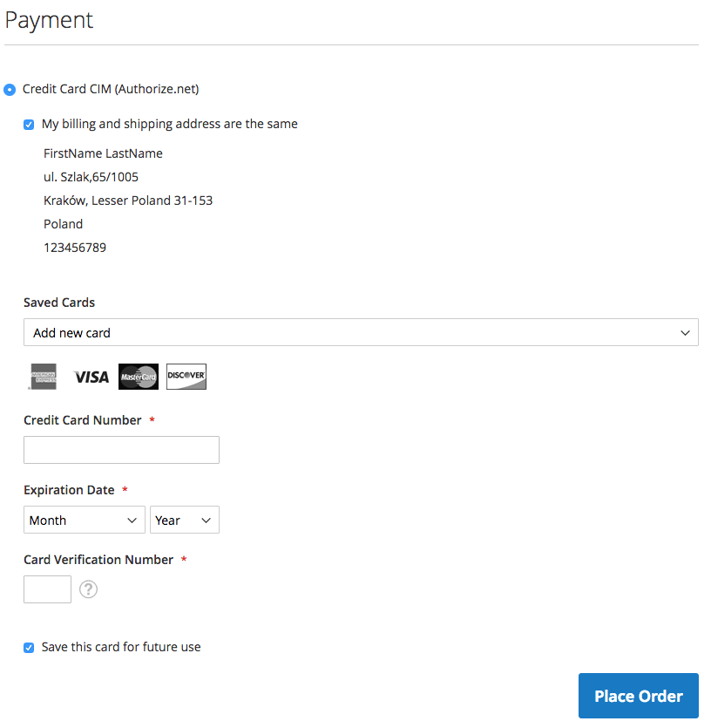The height and width of the screenshot is (728, 711).
Task: Click the Credit Card Number field label
Action: pyautogui.click(x=82, y=420)
